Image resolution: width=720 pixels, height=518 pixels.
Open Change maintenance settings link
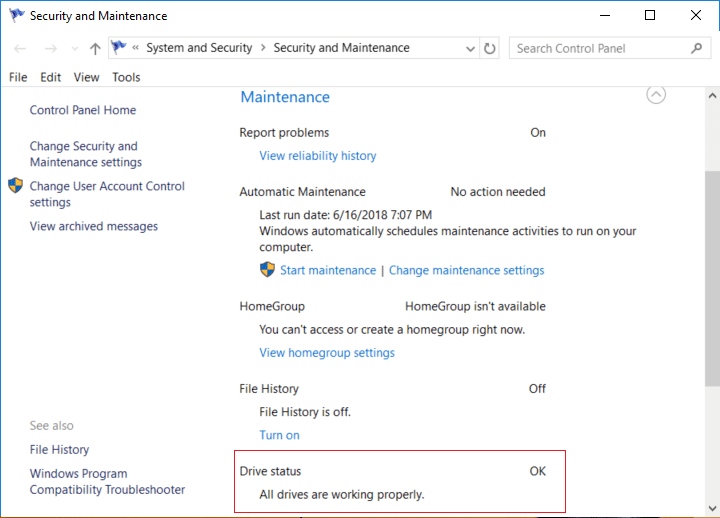(467, 270)
